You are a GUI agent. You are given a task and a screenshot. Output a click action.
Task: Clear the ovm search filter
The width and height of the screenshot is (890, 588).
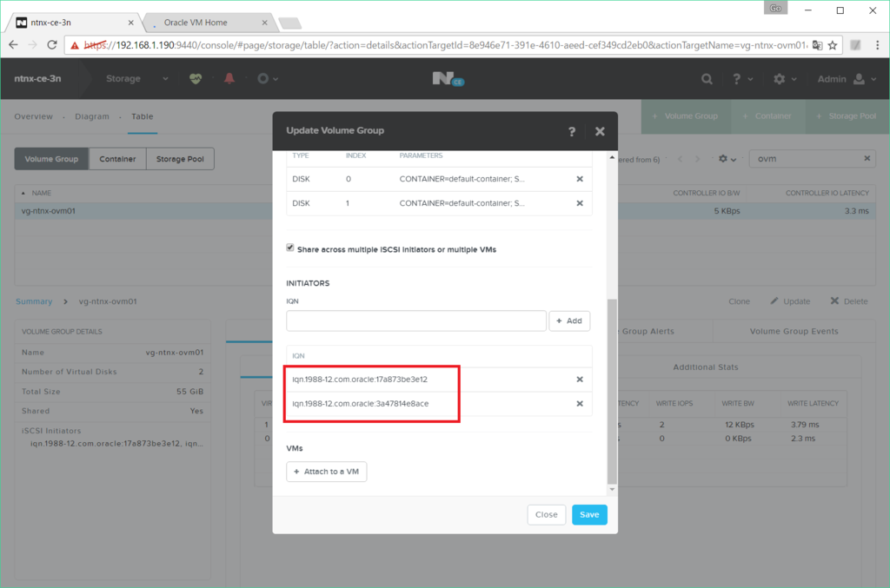point(867,158)
